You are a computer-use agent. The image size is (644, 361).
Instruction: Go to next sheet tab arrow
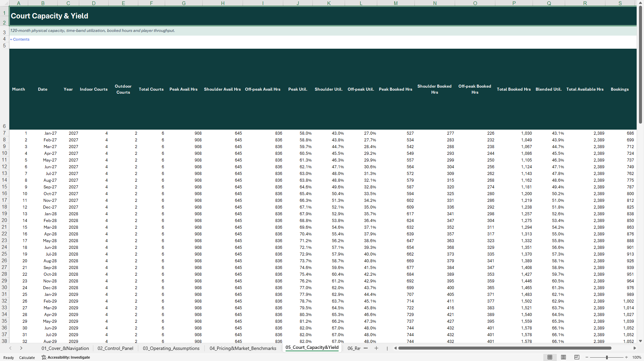[x=21, y=348]
